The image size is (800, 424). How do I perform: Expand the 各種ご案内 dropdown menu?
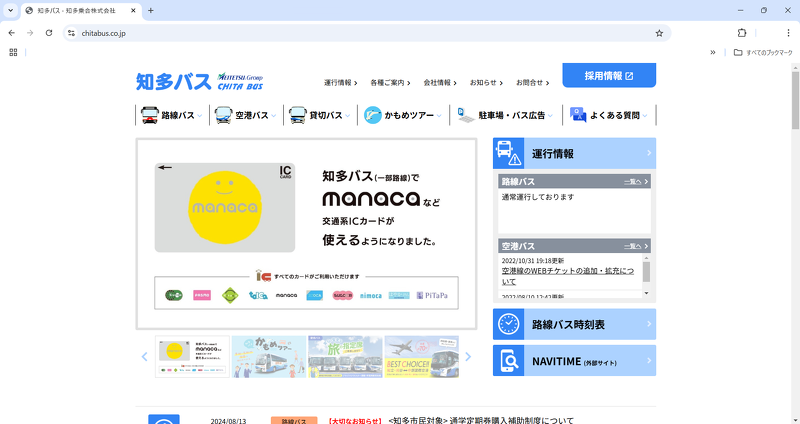(390, 82)
